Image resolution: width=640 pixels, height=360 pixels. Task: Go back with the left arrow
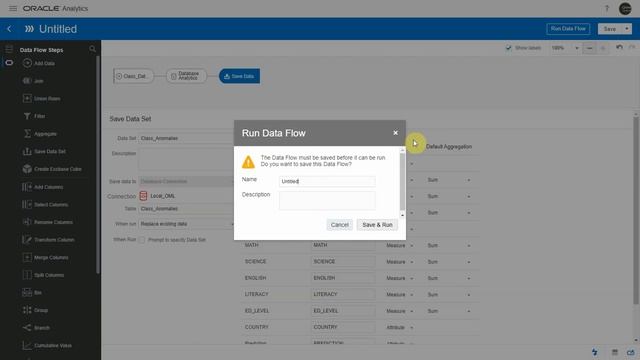[9, 29]
